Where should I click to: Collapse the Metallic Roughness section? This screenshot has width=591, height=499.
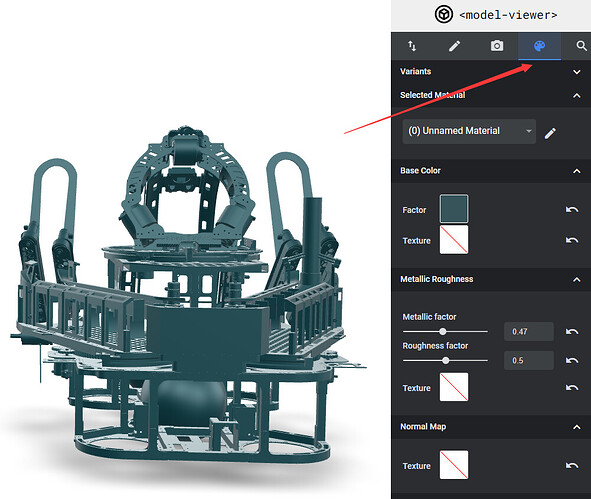tap(576, 279)
